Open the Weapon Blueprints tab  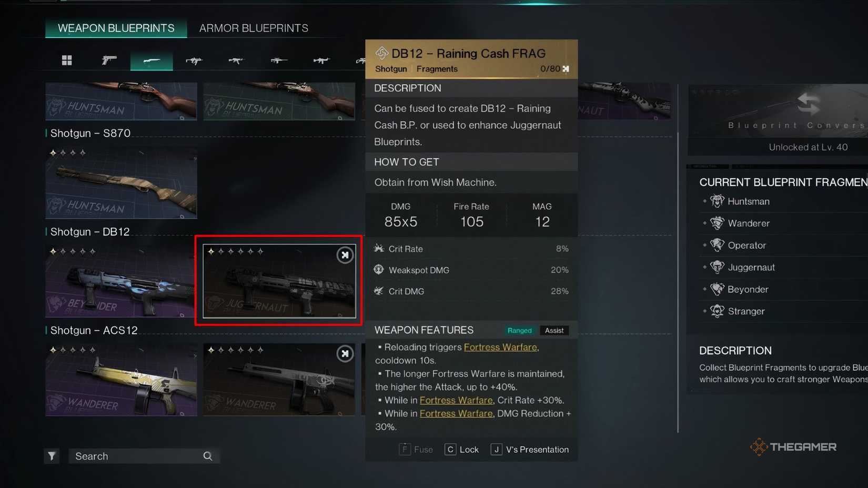pyautogui.click(x=116, y=28)
